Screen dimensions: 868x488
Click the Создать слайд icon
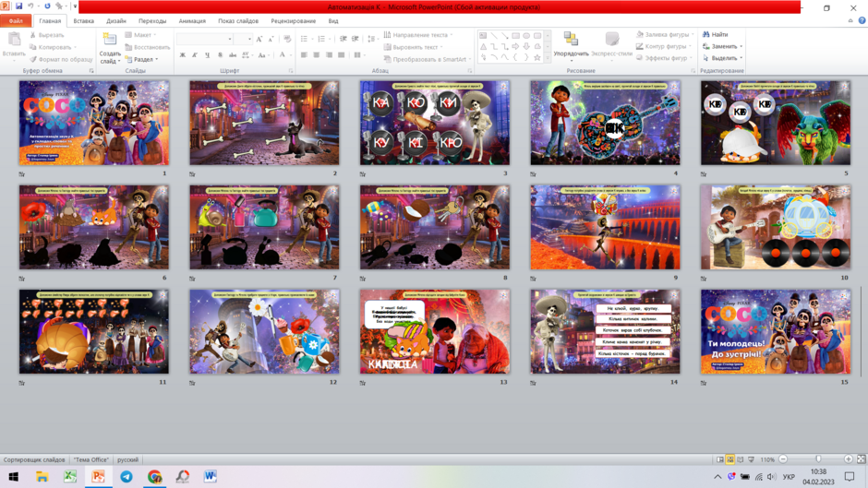(110, 39)
